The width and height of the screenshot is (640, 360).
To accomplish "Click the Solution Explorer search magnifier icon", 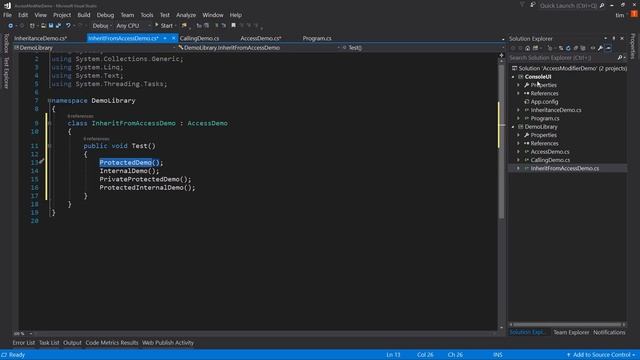I will pyautogui.click(x=620, y=58).
